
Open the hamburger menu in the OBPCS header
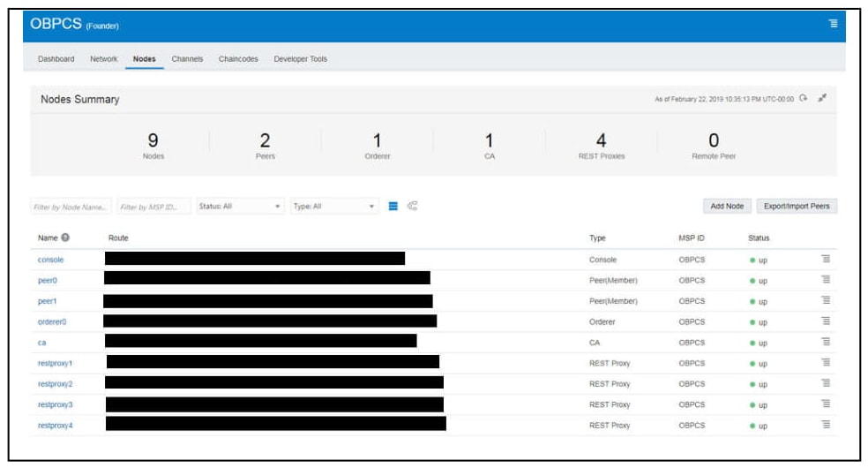coord(833,23)
